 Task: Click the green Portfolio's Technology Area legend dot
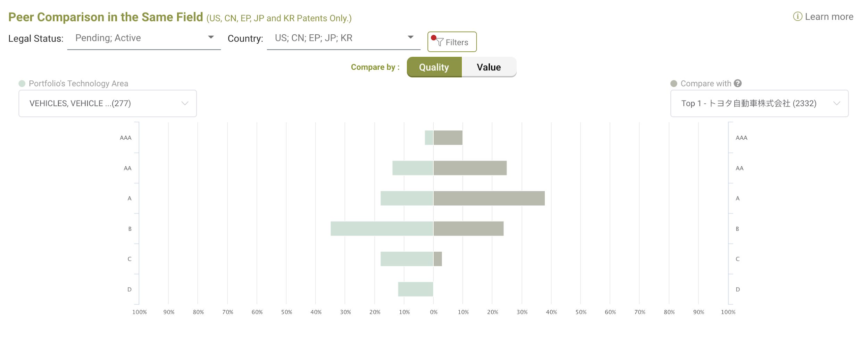(22, 84)
